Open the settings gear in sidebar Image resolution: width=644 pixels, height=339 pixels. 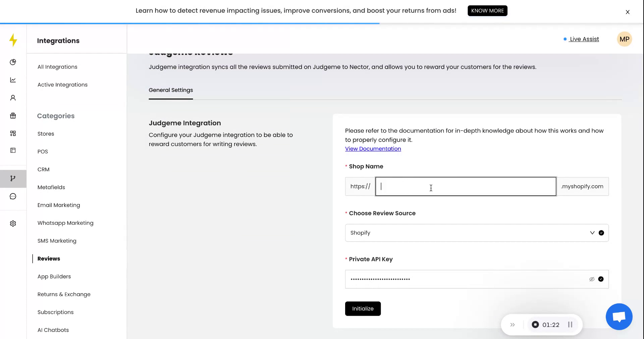pyautogui.click(x=13, y=223)
